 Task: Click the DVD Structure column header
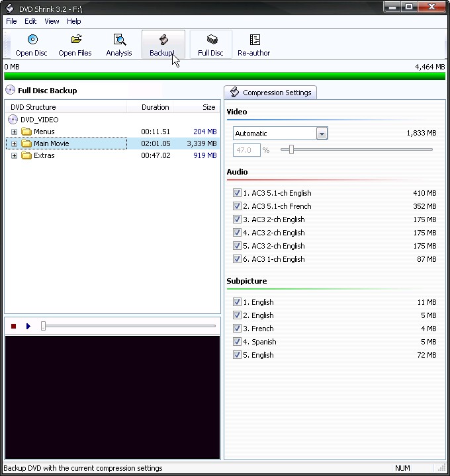(x=66, y=107)
